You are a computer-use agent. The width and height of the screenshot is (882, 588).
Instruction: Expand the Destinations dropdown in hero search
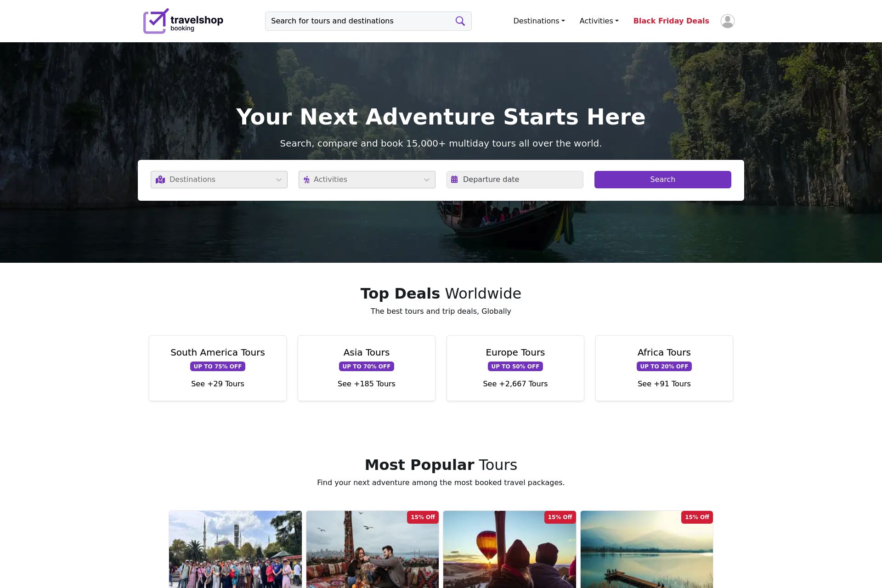click(219, 180)
